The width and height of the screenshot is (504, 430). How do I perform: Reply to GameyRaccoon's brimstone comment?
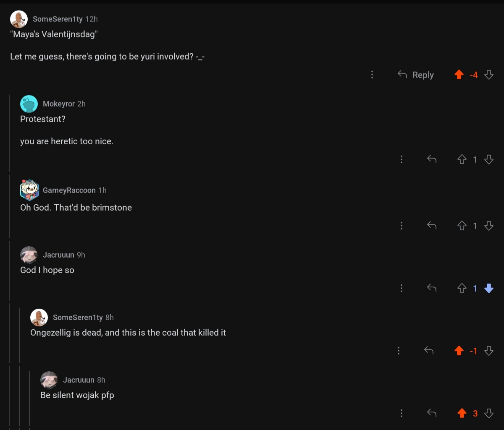[x=432, y=226]
